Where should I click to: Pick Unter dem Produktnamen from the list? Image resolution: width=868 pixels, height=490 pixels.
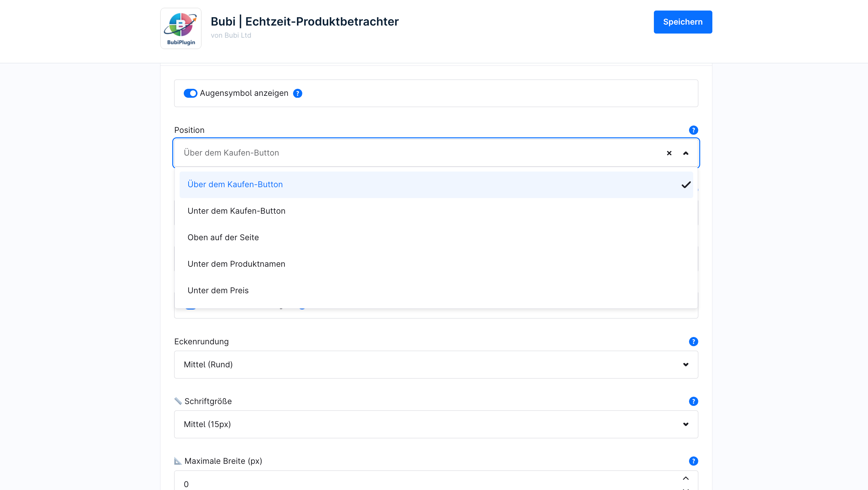pyautogui.click(x=236, y=264)
